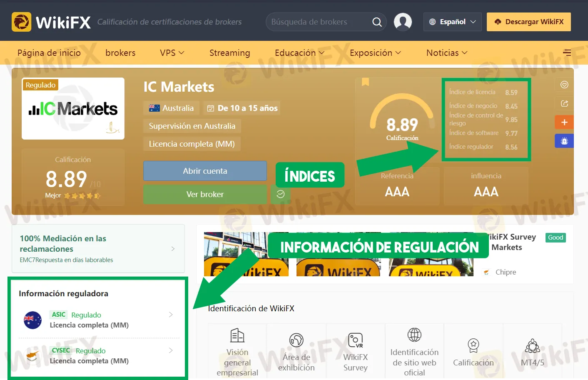Viewport: 588px width, 380px height.
Task: Open Visión general empresarial icon
Action: tap(237, 335)
